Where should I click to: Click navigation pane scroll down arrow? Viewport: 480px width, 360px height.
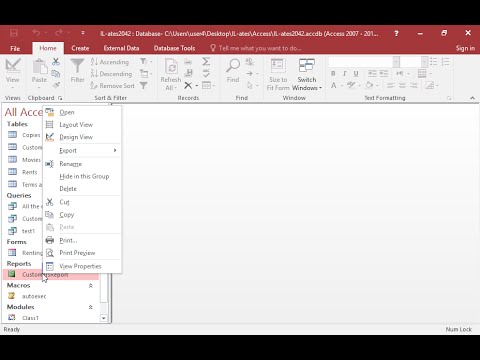coord(104,318)
